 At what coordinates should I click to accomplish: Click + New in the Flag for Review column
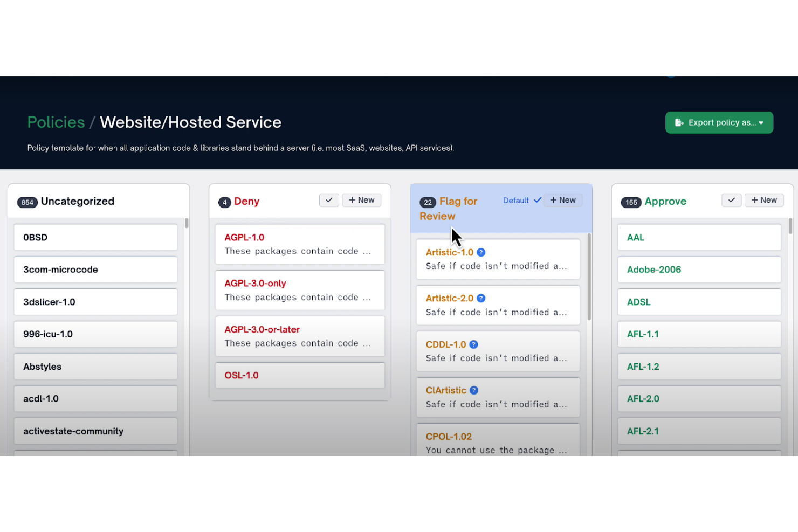[x=563, y=200]
